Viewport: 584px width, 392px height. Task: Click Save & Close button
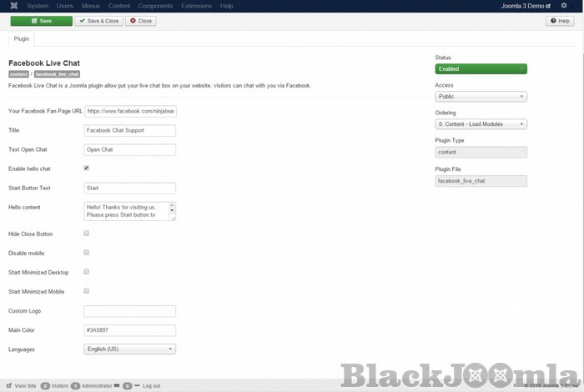(x=98, y=21)
